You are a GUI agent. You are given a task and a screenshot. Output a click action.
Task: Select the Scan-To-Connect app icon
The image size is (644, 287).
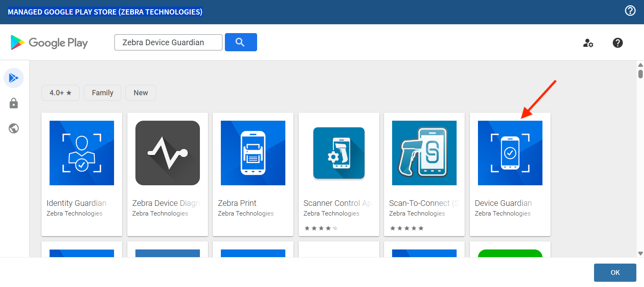click(424, 153)
